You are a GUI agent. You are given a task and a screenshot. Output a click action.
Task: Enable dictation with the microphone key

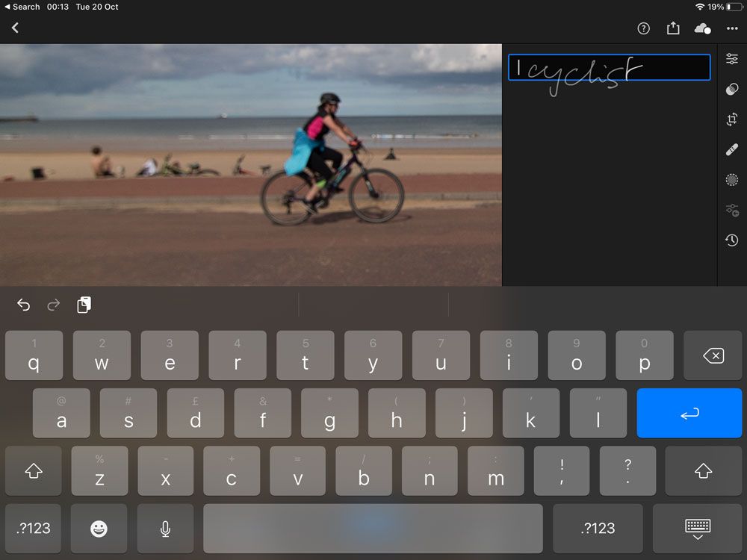pos(165,529)
